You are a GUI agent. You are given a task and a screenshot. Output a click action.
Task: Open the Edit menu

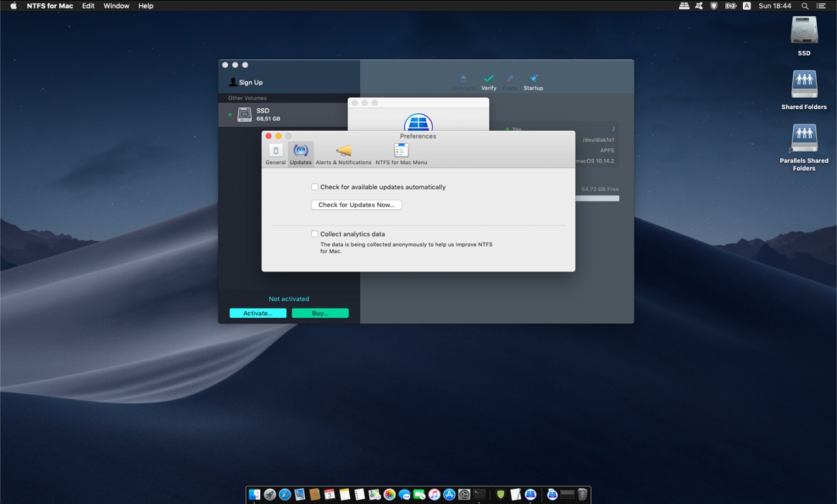pos(88,6)
